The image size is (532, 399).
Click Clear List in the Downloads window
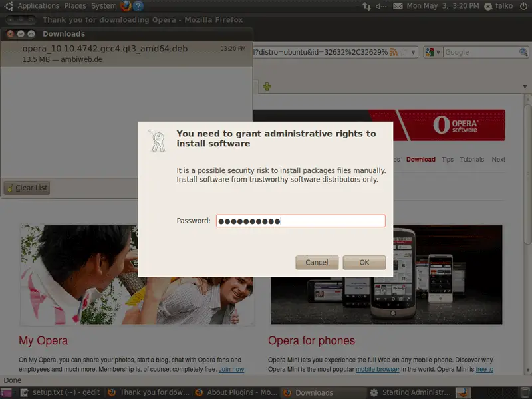click(27, 188)
